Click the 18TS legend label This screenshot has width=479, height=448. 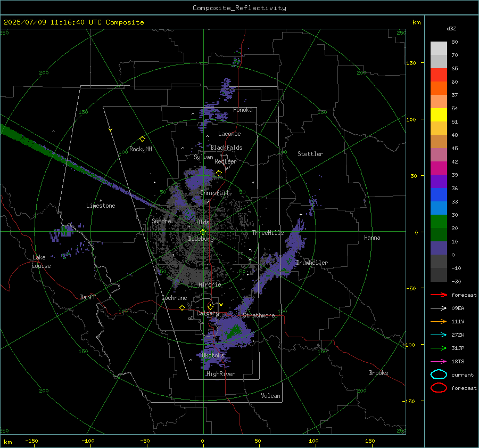[x=458, y=362]
